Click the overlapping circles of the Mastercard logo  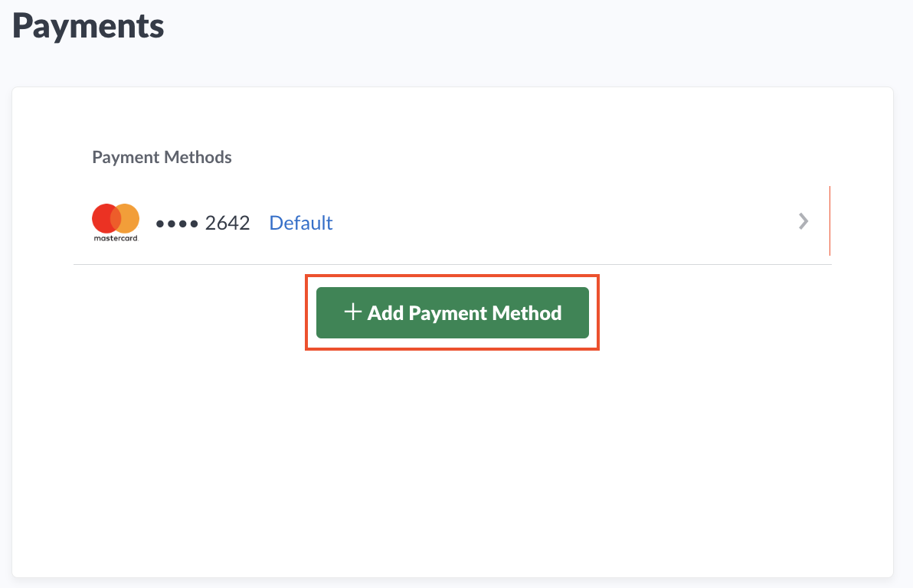point(115,217)
